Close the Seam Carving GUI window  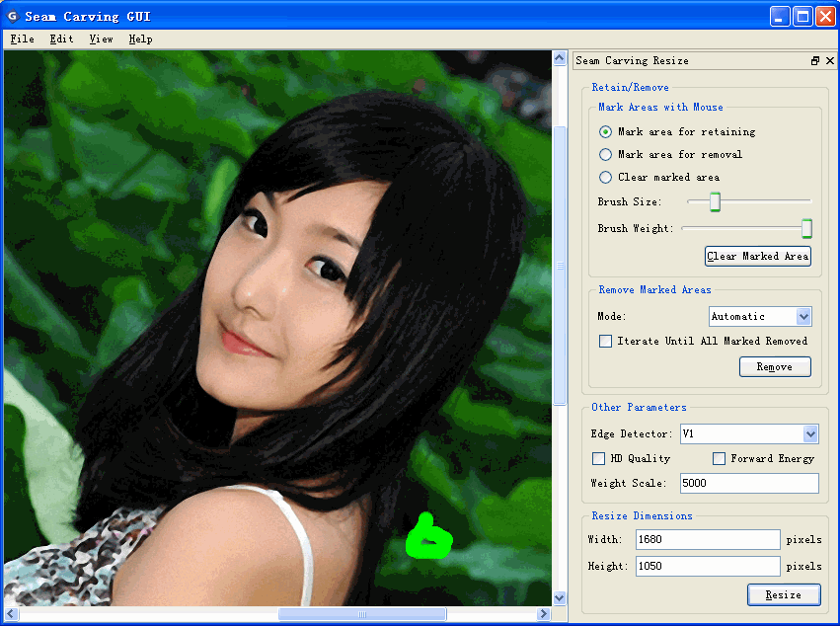[x=825, y=17]
